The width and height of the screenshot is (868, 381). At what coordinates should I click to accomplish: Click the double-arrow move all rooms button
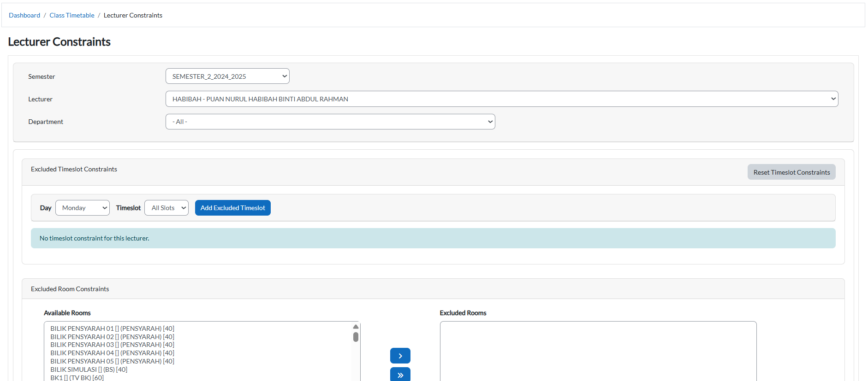tap(400, 375)
